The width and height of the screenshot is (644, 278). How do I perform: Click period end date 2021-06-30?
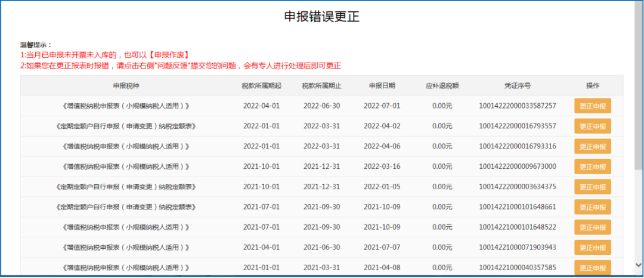tap(321, 247)
